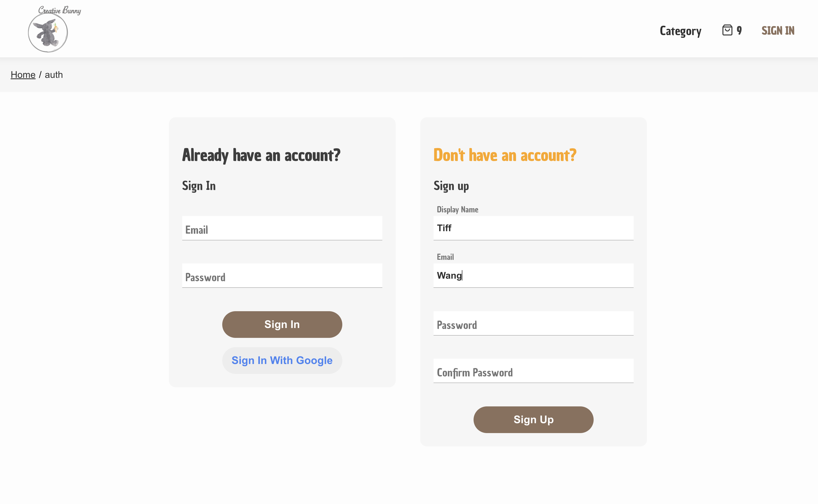Screen dimensions: 818x504
Task: Go to the Home breadcrumb link
Action: (23, 75)
